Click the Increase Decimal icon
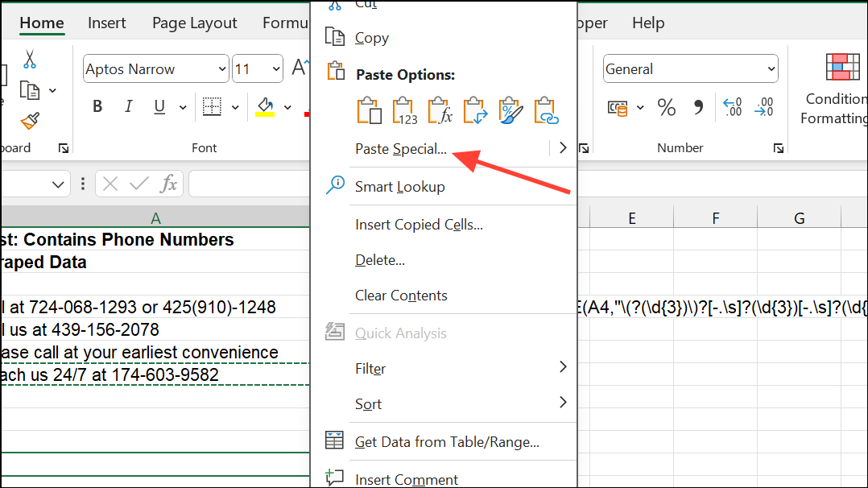The width and height of the screenshot is (868, 488). [732, 106]
